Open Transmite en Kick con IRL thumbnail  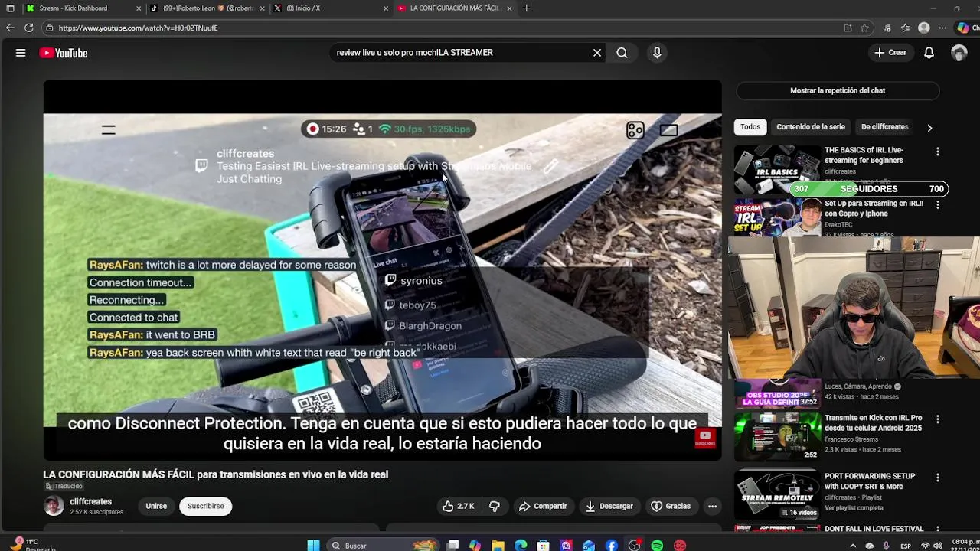tap(776, 436)
